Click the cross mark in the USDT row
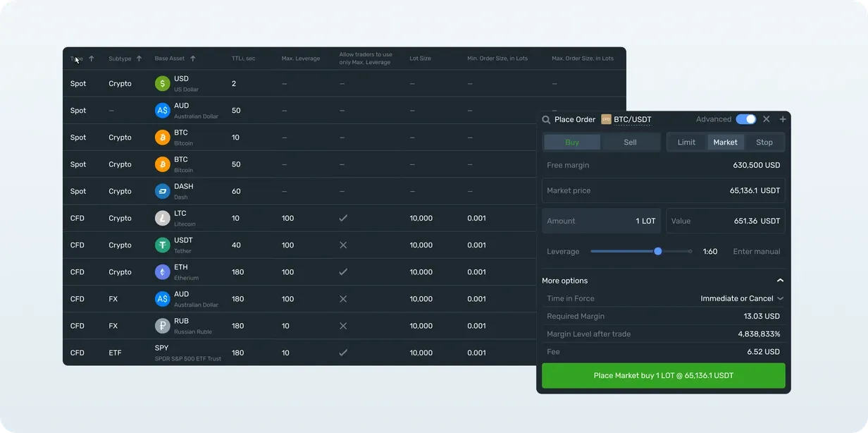 343,245
